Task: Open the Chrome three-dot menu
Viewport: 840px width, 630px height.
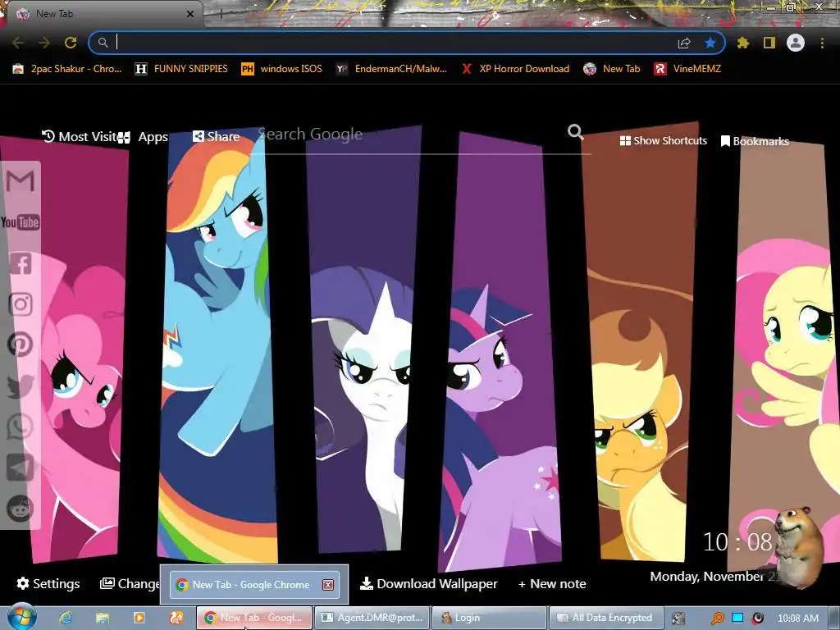Action: click(x=822, y=43)
